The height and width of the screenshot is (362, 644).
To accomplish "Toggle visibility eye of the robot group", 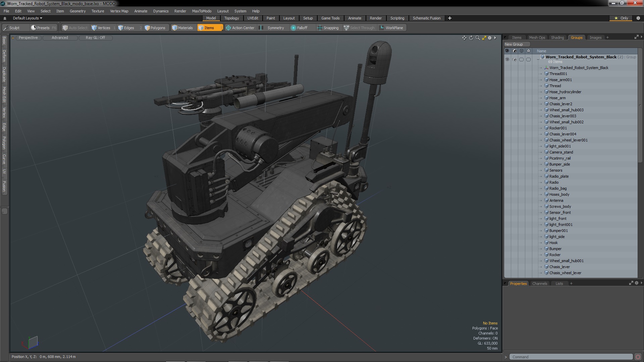I will point(507,59).
